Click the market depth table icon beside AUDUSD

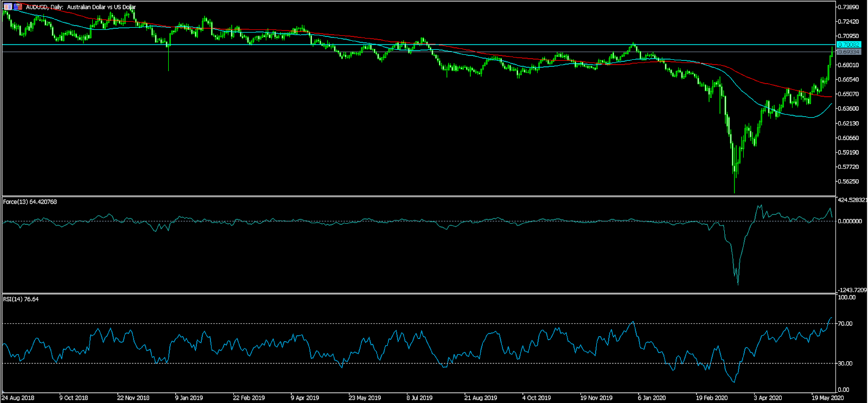8,7
